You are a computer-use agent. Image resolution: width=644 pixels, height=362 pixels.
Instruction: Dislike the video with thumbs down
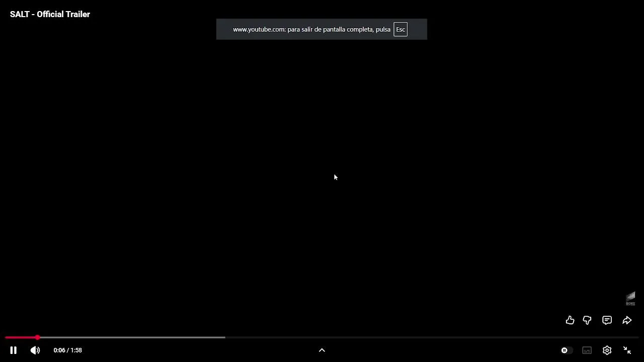pos(587,320)
